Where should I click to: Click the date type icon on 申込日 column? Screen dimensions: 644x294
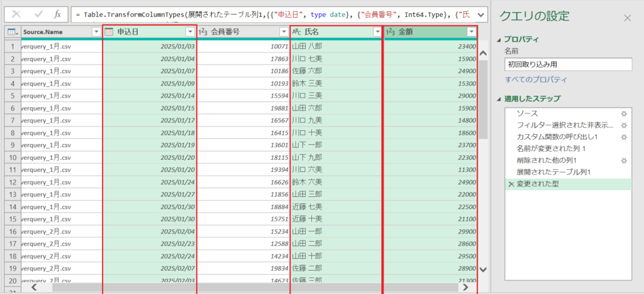(x=109, y=32)
